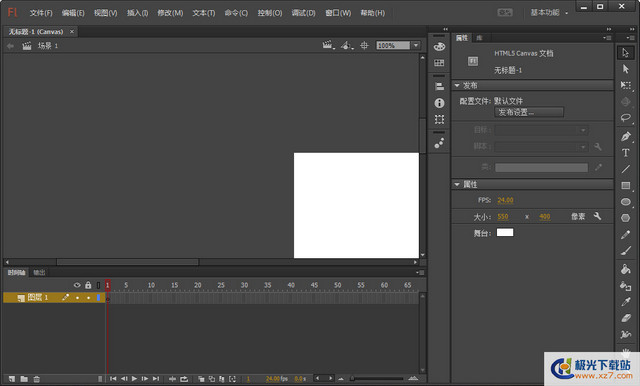Select the Eraser tool
640x386 pixels.
coord(625,318)
